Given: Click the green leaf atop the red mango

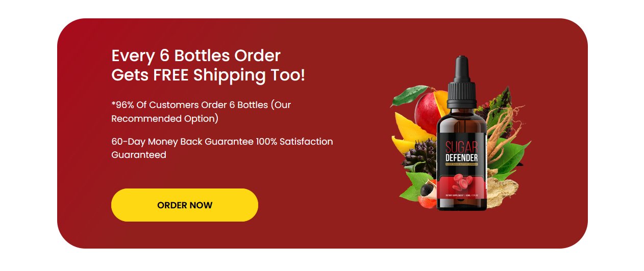Looking at the screenshot, I should click(409, 95).
